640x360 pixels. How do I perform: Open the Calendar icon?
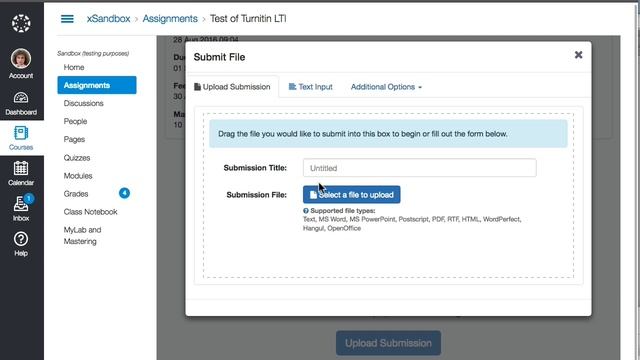click(x=21, y=168)
